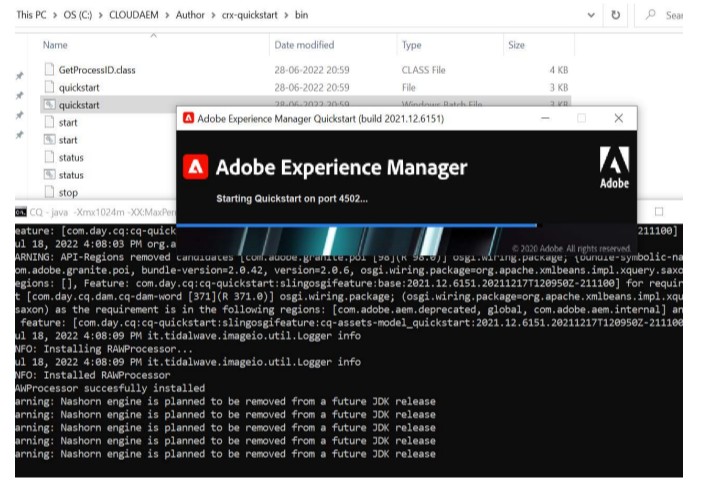Click the Installing RAWProcessor console line
This screenshot has width=725, height=486.
(104, 349)
